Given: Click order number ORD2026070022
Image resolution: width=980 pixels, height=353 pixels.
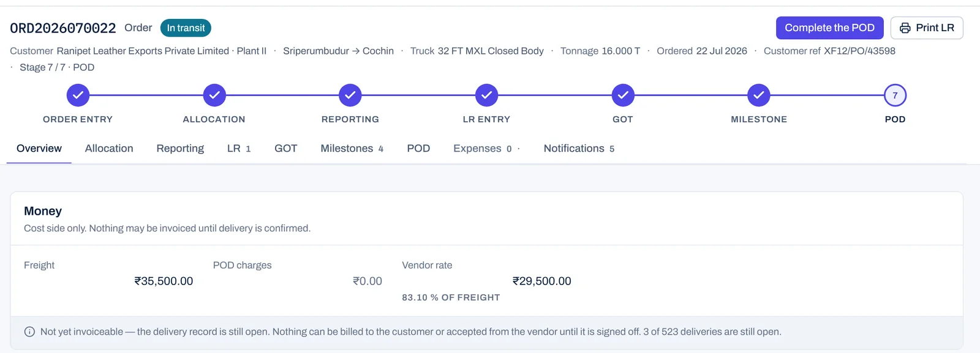Looking at the screenshot, I should (63, 28).
